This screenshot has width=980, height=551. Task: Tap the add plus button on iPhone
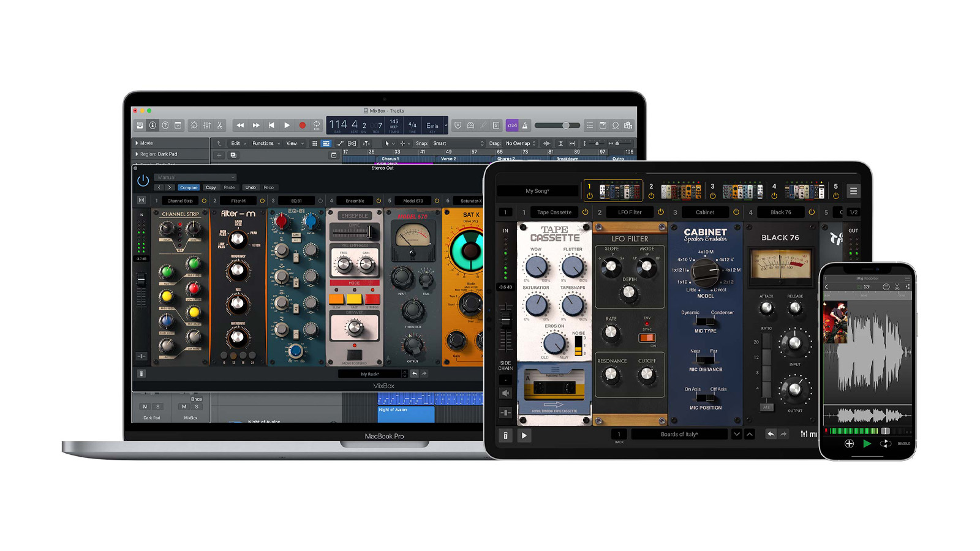click(x=849, y=443)
